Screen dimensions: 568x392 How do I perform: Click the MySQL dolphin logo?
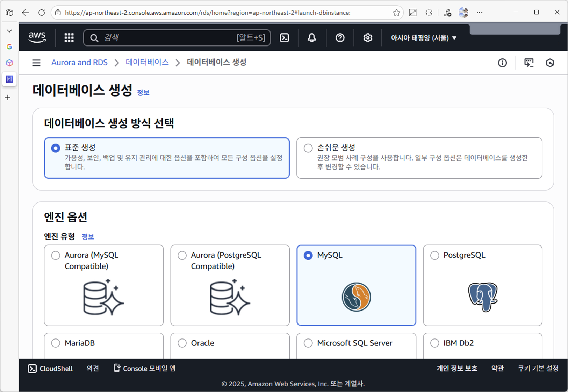pyautogui.click(x=356, y=297)
